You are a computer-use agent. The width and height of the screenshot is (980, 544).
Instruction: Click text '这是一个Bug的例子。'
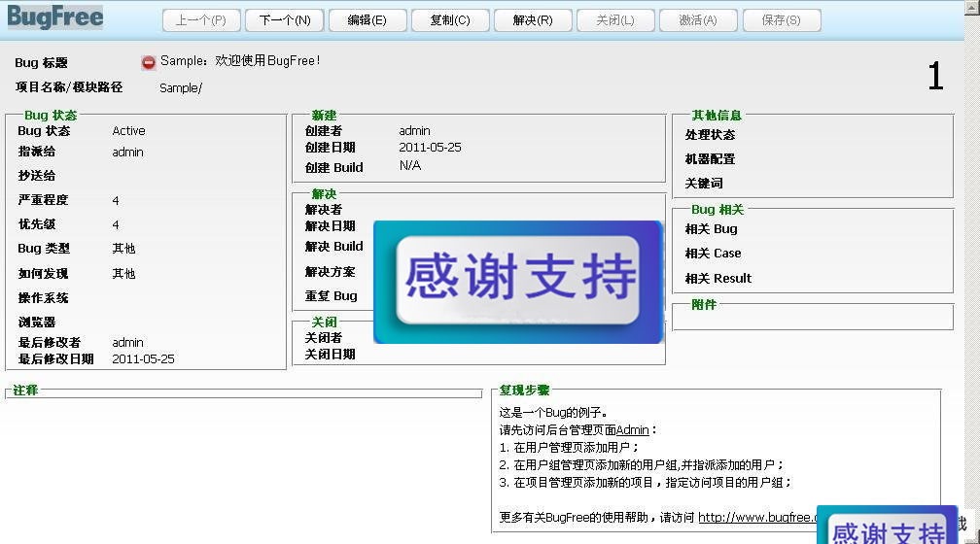pyautogui.click(x=554, y=413)
